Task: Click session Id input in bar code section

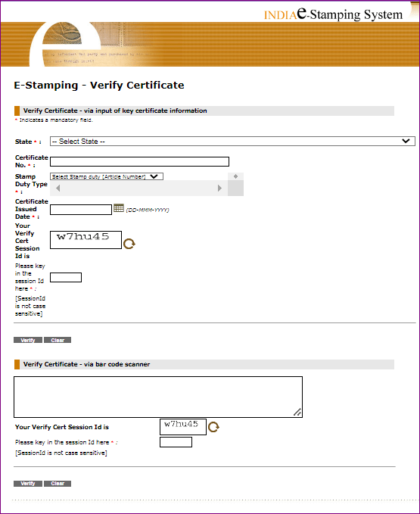Action: coord(176,442)
